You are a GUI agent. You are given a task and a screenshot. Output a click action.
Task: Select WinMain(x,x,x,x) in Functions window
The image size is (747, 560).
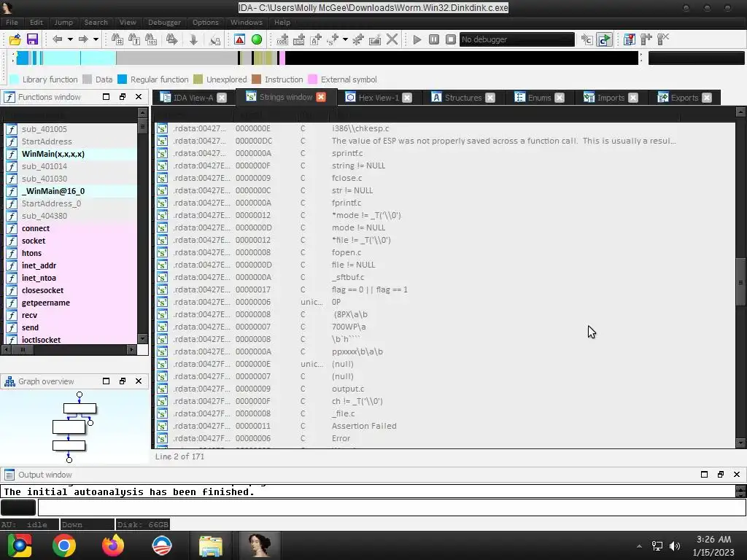[x=71, y=154]
